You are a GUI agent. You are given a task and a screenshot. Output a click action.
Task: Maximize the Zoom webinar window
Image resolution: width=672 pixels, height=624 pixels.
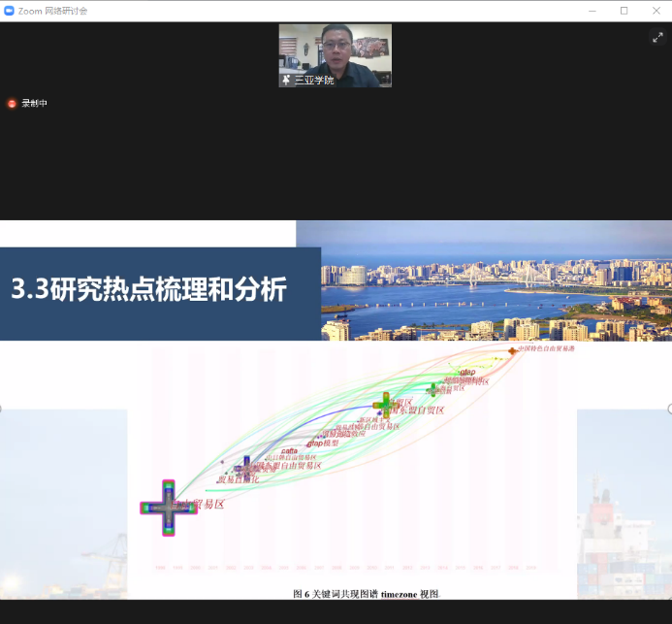click(x=624, y=11)
